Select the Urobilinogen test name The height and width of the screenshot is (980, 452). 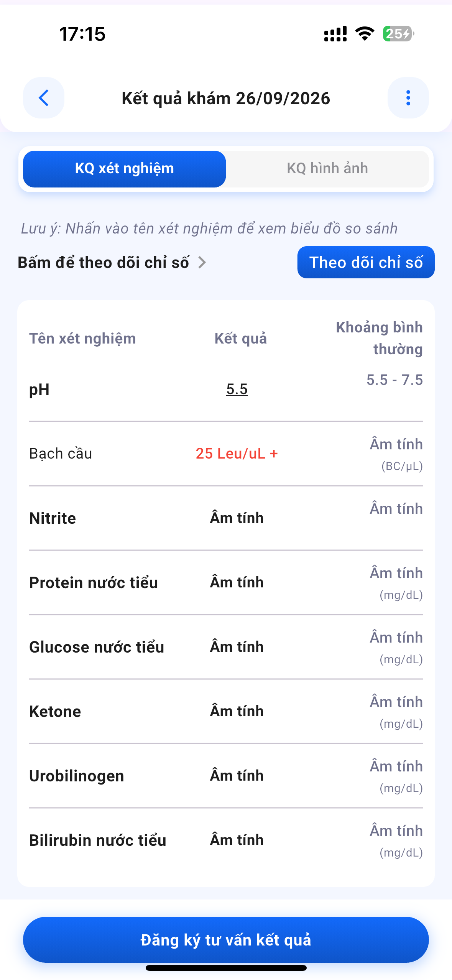click(77, 776)
